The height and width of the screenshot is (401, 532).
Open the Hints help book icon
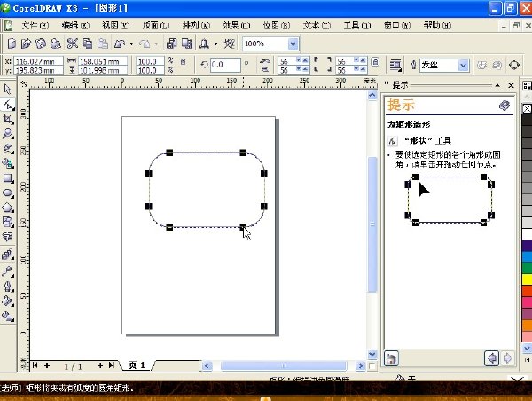tap(505, 106)
